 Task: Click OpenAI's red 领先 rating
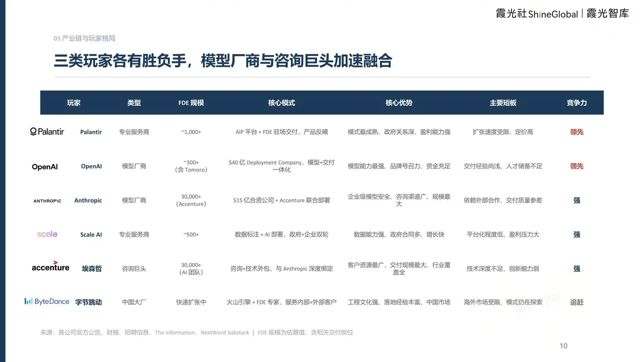coord(577,166)
